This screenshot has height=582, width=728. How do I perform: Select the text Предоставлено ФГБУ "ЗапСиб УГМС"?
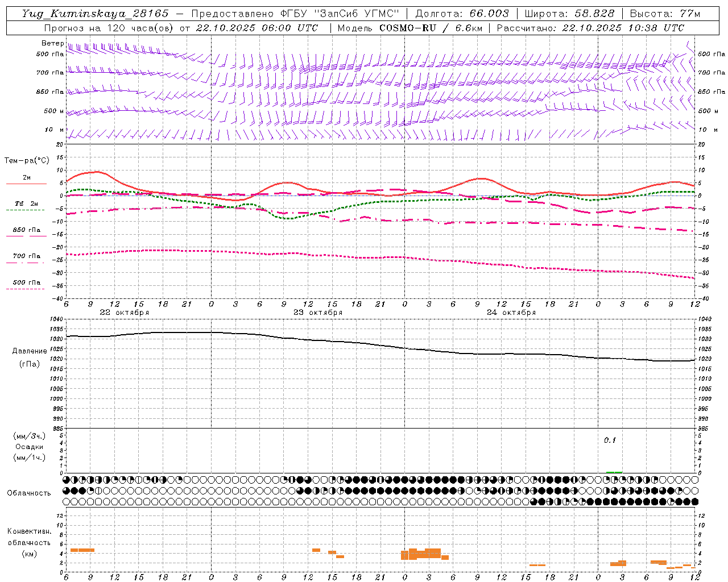click(295, 14)
